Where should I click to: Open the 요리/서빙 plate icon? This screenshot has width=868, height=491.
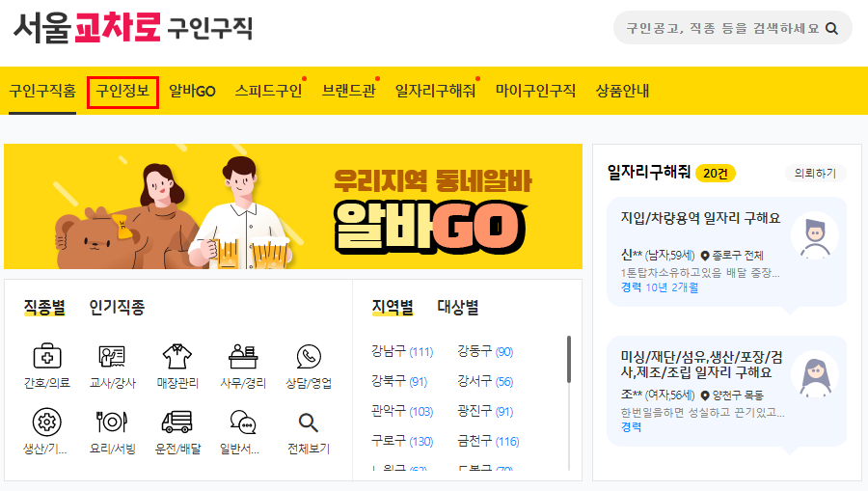[x=113, y=422]
